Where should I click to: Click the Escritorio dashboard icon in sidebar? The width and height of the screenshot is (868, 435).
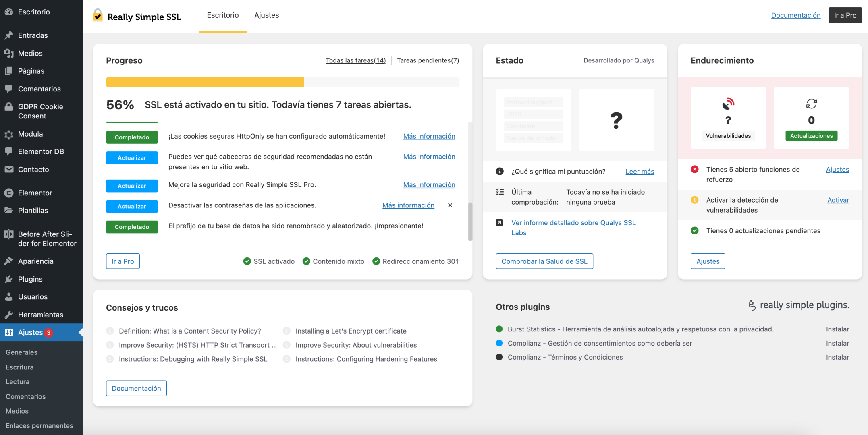coord(9,12)
